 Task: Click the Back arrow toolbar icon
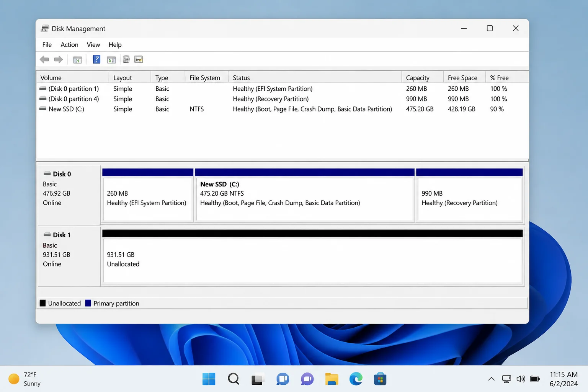[x=44, y=59]
